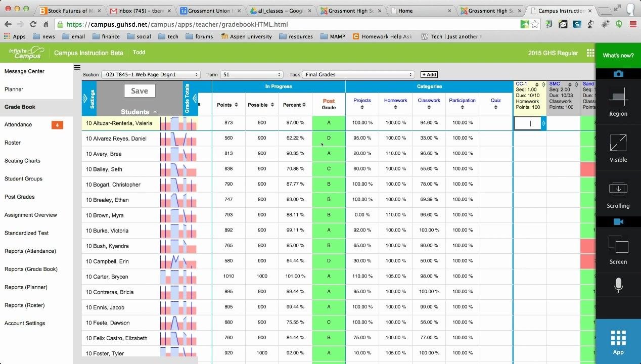The width and height of the screenshot is (641, 364).
Task: Open Seating Charts in sidebar
Action: pos(22,161)
